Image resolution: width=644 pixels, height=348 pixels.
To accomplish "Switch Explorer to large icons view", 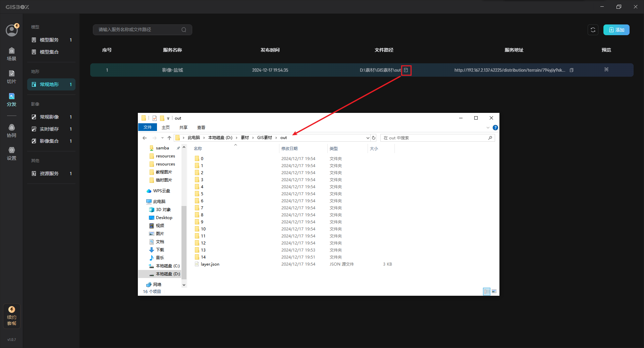I will point(494,291).
